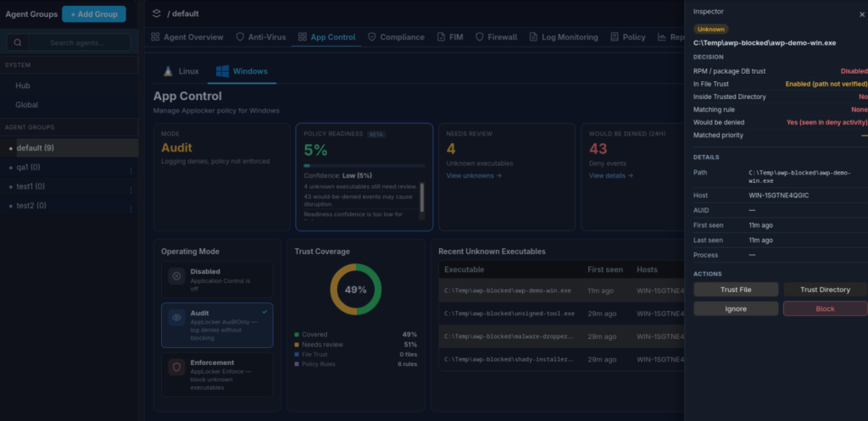
Task: Click the Trust File button
Action: [x=736, y=290]
